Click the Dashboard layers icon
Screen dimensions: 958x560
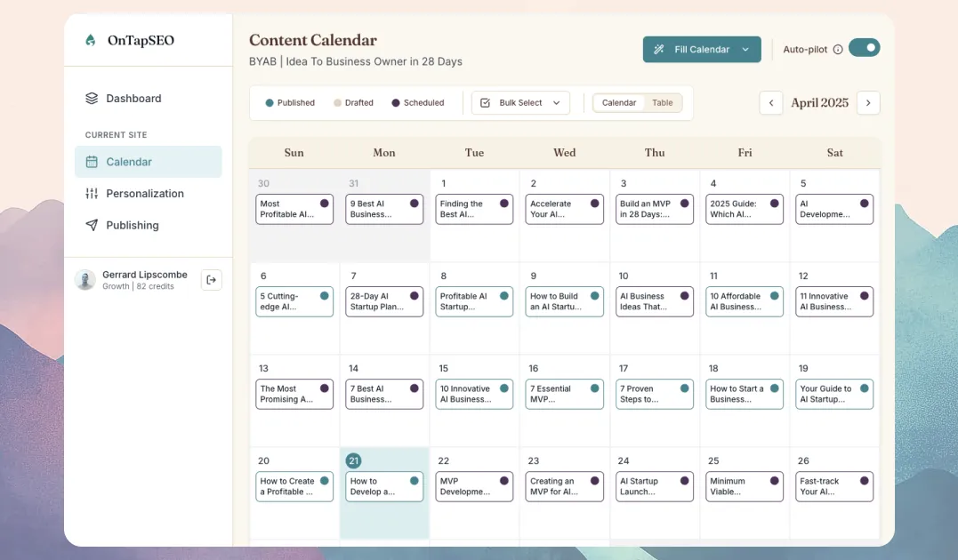pyautogui.click(x=92, y=99)
